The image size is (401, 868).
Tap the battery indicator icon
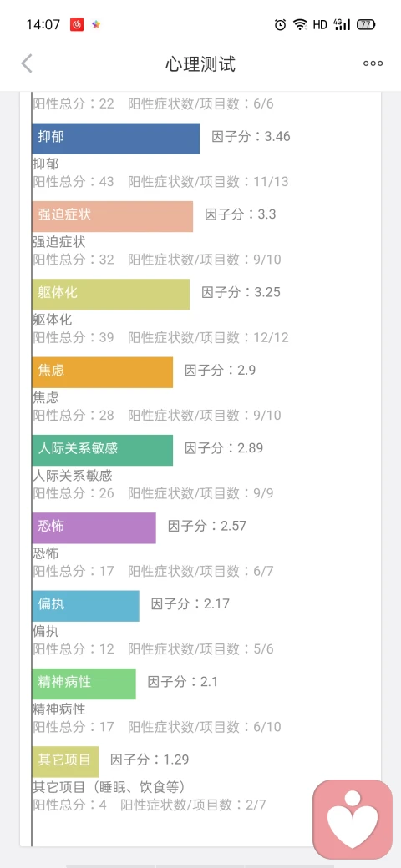tap(366, 24)
